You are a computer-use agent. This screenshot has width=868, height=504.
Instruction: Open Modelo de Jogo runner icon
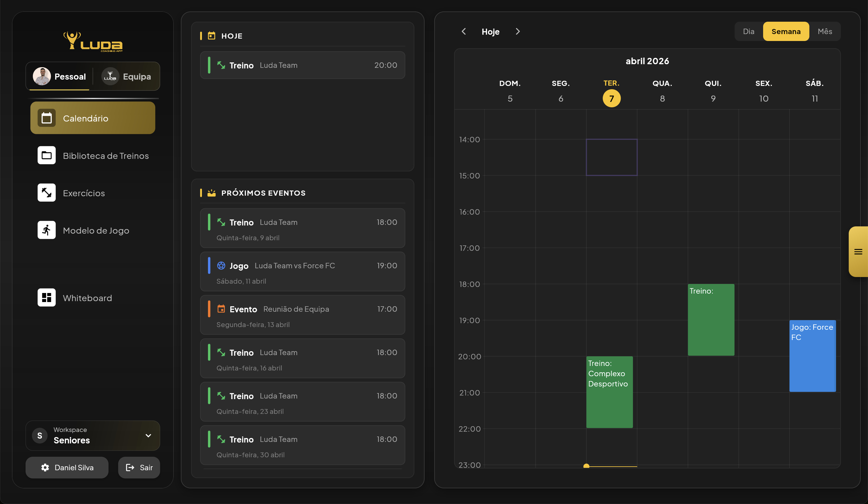click(x=46, y=230)
